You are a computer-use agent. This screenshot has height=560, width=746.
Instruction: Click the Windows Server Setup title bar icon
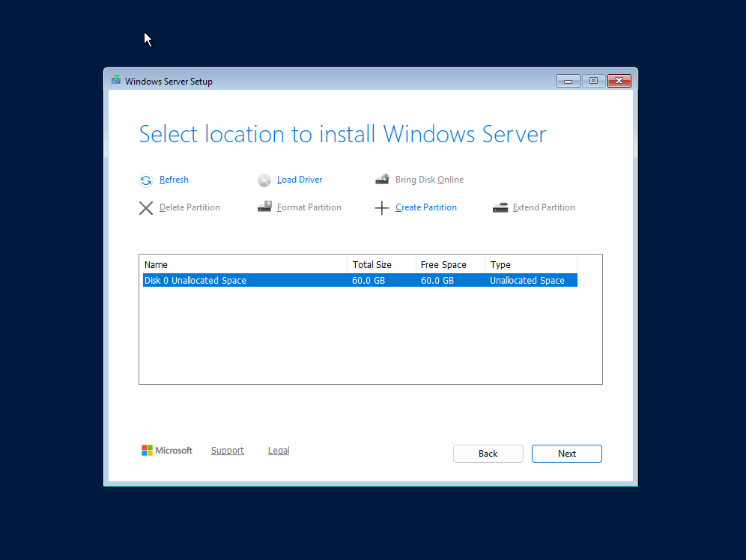pos(116,81)
